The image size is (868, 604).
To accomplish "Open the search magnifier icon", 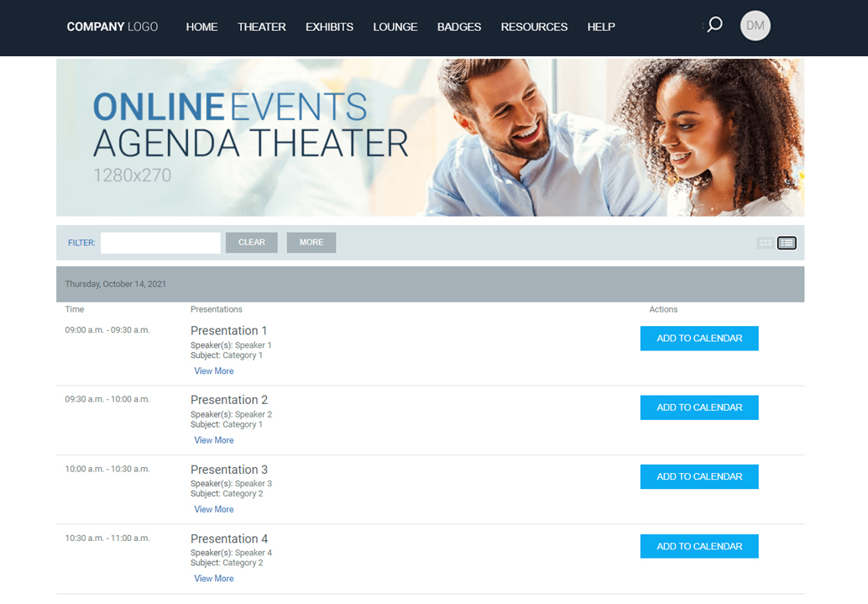I will click(x=714, y=24).
